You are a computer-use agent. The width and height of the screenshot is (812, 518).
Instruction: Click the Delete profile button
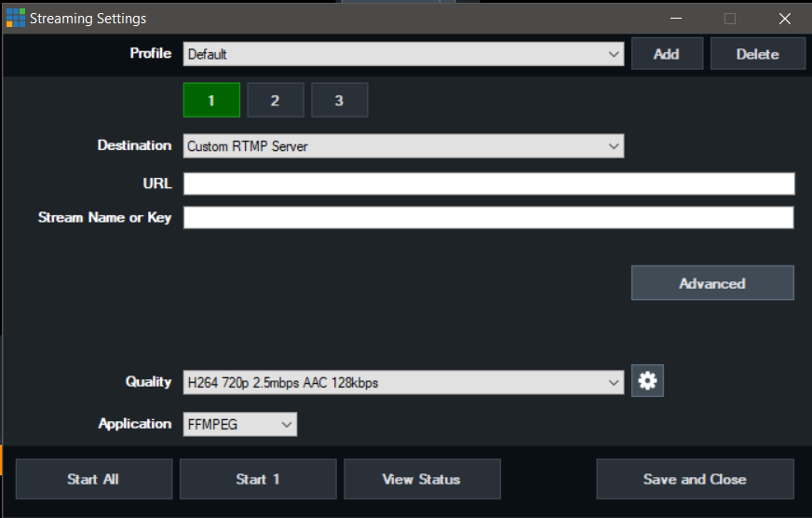coord(758,54)
